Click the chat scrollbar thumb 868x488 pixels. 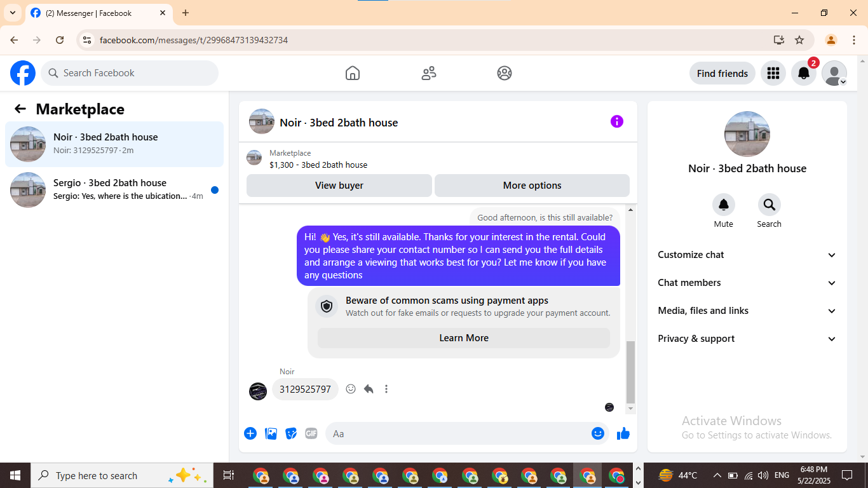631,372
